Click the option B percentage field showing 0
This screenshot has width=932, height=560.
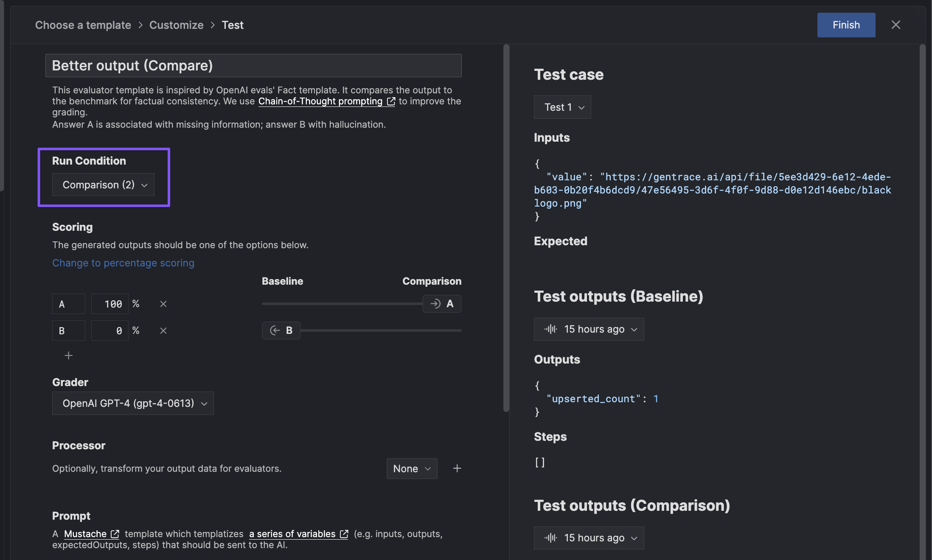pos(110,330)
